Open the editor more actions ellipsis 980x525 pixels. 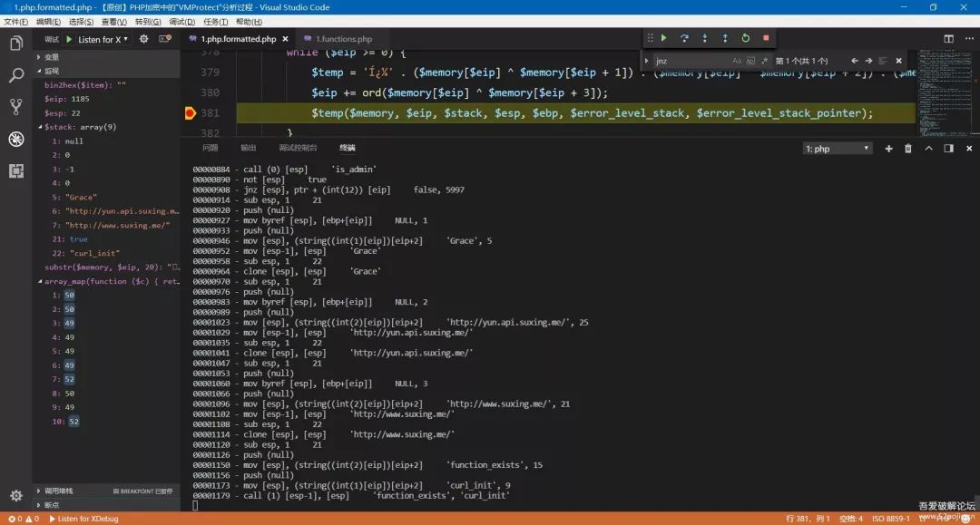coord(969,39)
